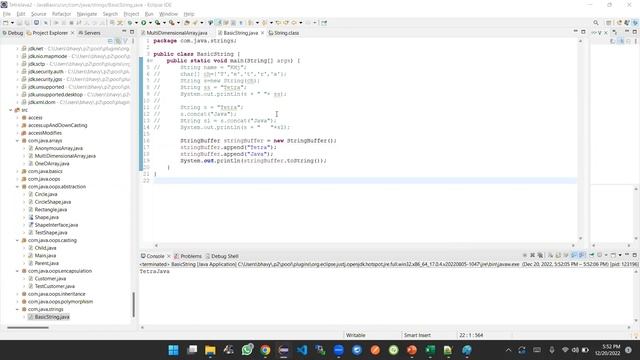Switch to the Debug Shell tab
Viewport: 640px width, 360px height.
click(222, 256)
